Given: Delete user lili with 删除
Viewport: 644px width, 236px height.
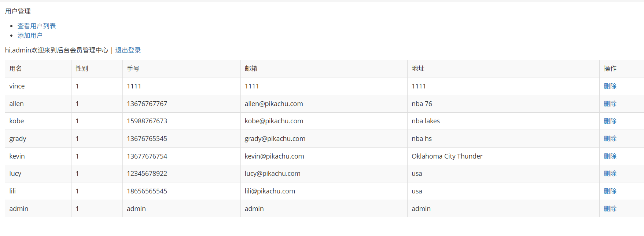Looking at the screenshot, I should (610, 191).
